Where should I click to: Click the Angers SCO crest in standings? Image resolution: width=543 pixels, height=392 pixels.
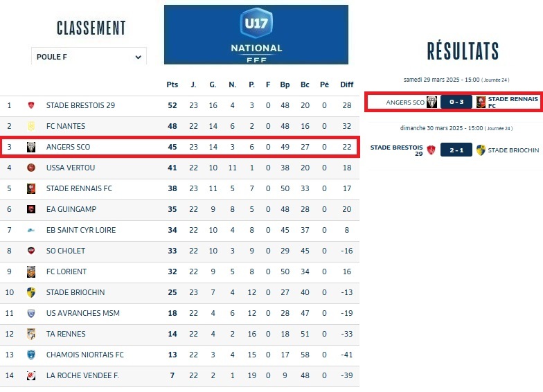point(31,147)
